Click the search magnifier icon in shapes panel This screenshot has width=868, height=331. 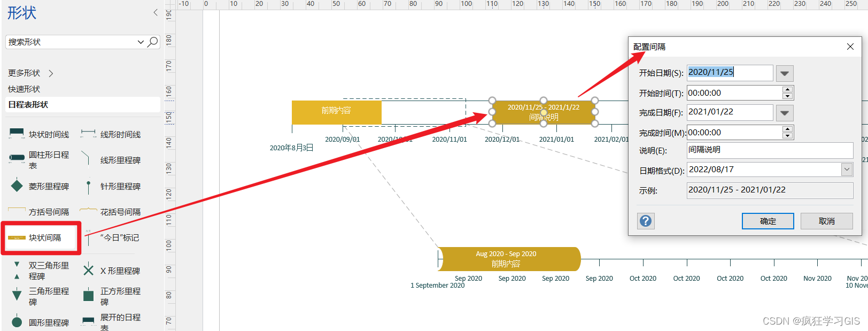coord(153,42)
